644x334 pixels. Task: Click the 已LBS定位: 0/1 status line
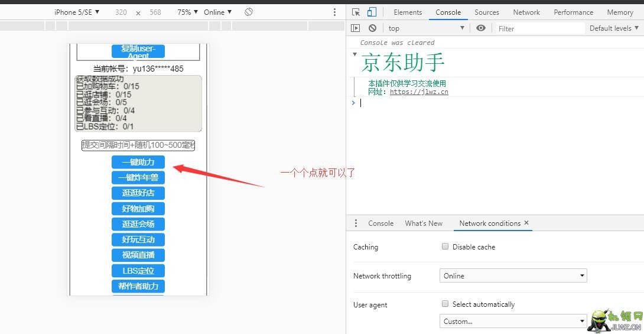tap(105, 127)
